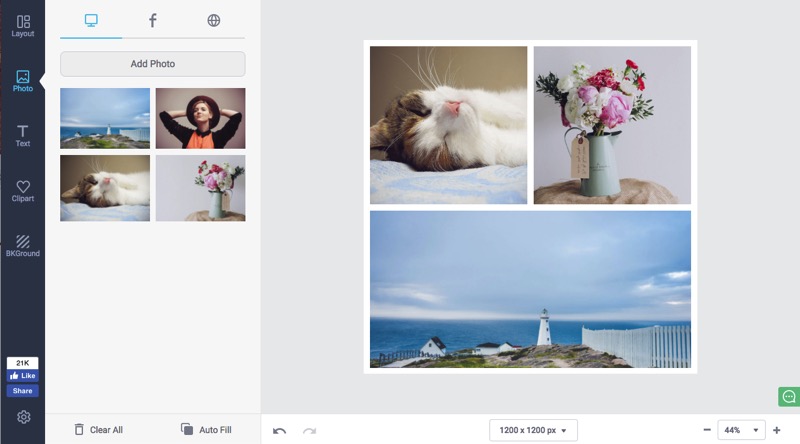Select the woman with hat thumbnail
Image resolution: width=800 pixels, height=444 pixels.
(201, 118)
